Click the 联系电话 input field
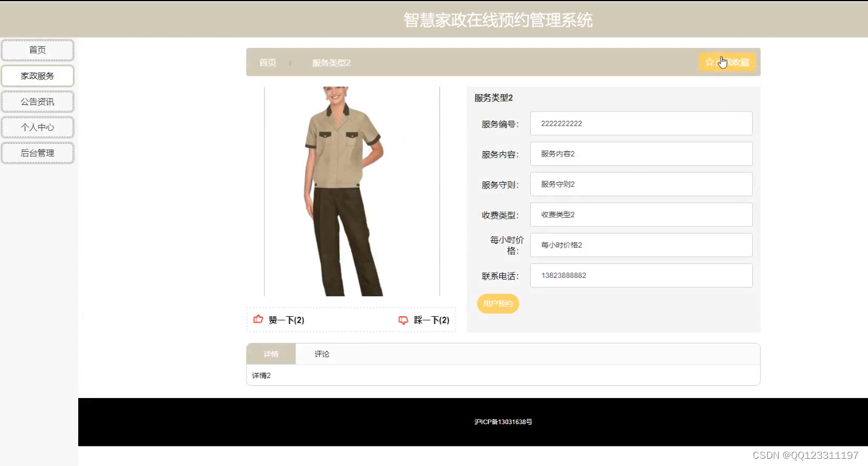Screen dimensions: 868x466 tap(641, 275)
